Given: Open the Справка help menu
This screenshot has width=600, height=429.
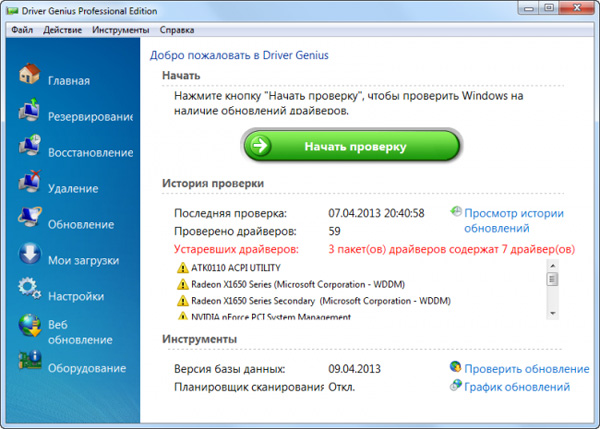Looking at the screenshot, I should pyautogui.click(x=176, y=30).
